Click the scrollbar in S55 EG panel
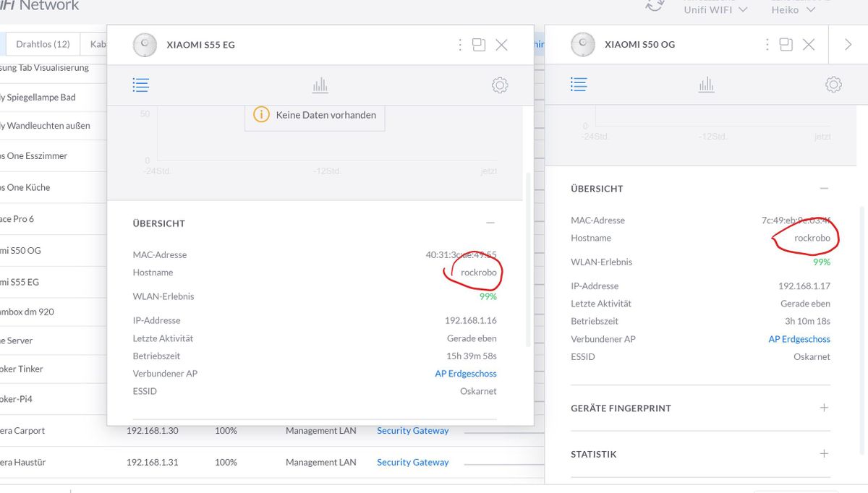 click(x=529, y=260)
